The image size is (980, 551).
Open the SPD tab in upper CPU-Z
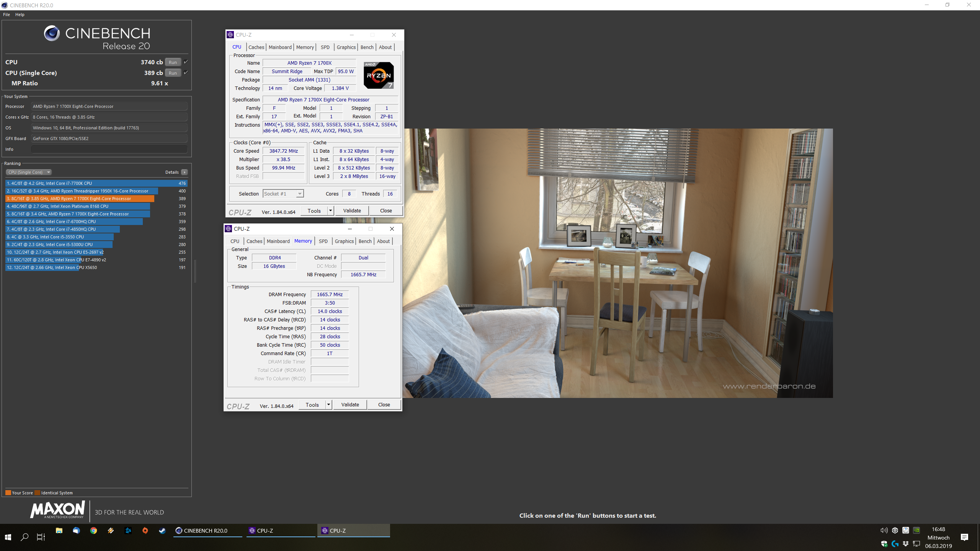click(x=325, y=47)
